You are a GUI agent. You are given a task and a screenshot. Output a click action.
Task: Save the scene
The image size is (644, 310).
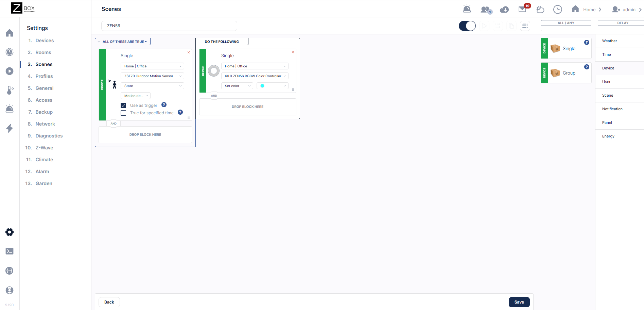coord(519,302)
